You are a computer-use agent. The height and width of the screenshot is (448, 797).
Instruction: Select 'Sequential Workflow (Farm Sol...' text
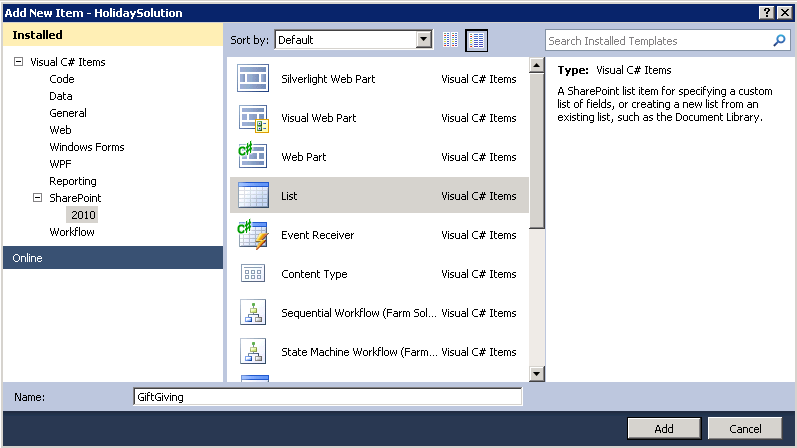point(358,313)
